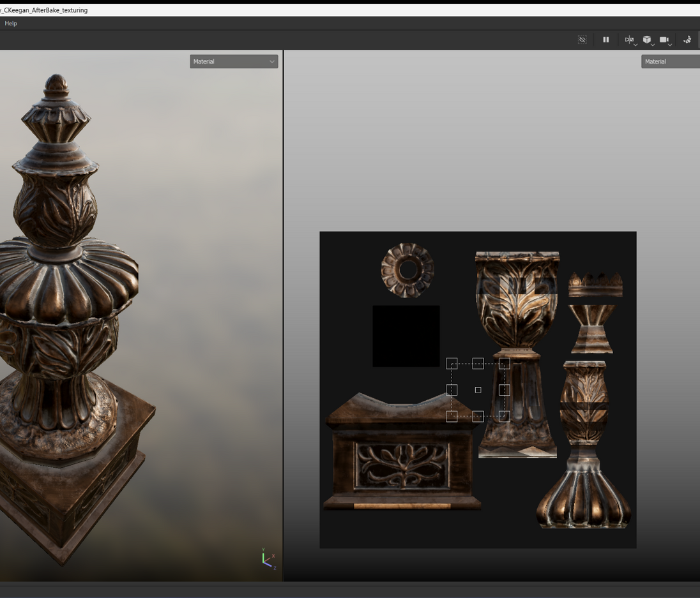Click the bottom-right transform handle
The width and height of the screenshot is (700, 598).
(x=504, y=416)
